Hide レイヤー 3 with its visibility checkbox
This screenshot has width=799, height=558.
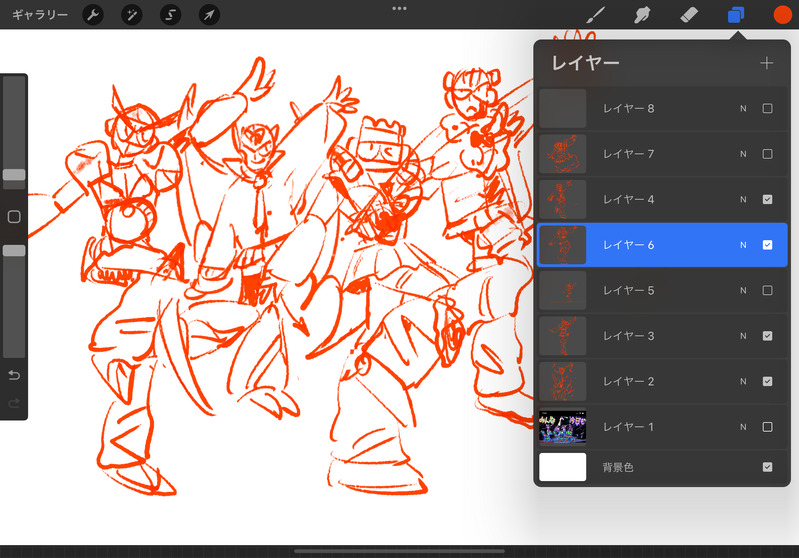pyautogui.click(x=767, y=336)
